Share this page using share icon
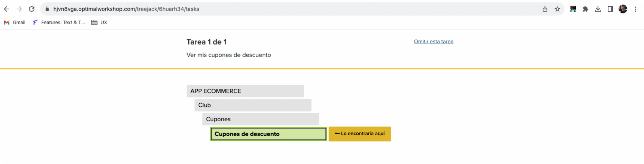 545,9
